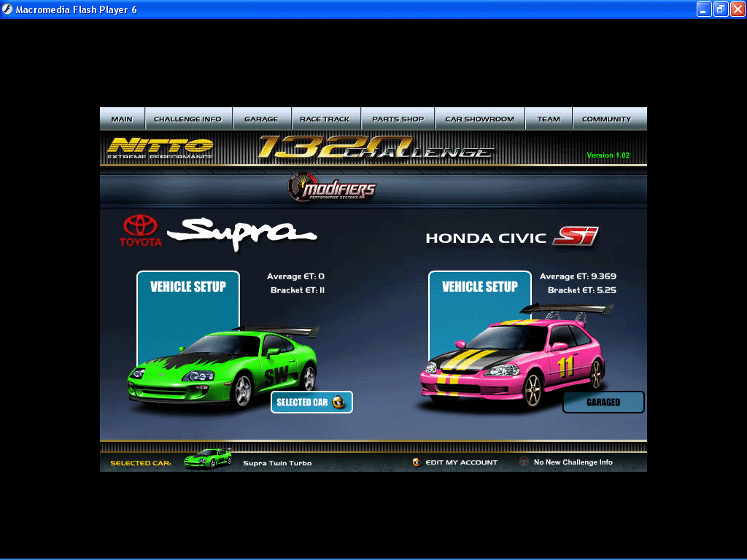Open the Main menu tab
This screenshot has width=747, height=560.
point(122,119)
